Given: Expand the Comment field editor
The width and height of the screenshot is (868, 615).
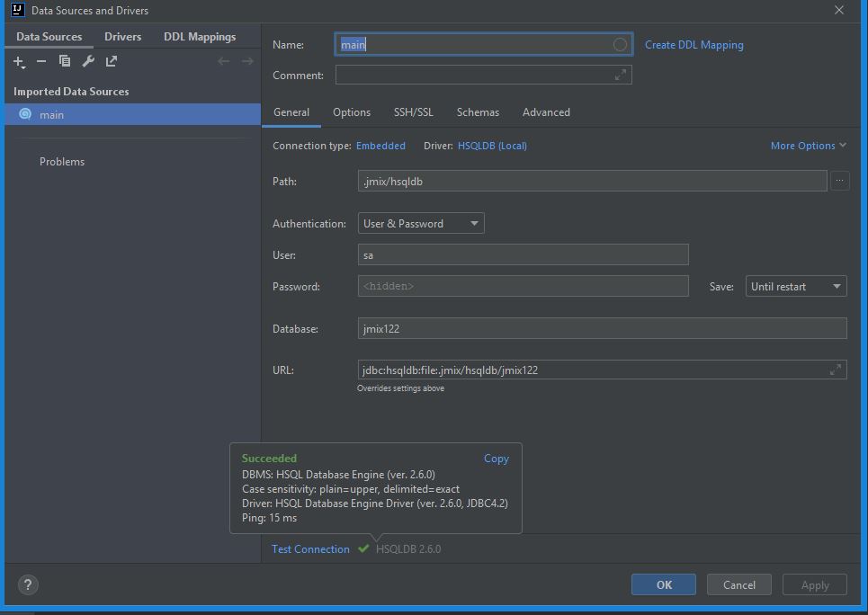Looking at the screenshot, I should (620, 75).
